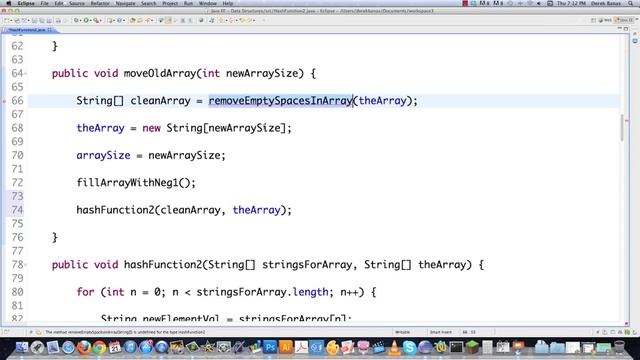Click the Writable status field
Viewport: 640px width, 360px height.
pos(402,332)
